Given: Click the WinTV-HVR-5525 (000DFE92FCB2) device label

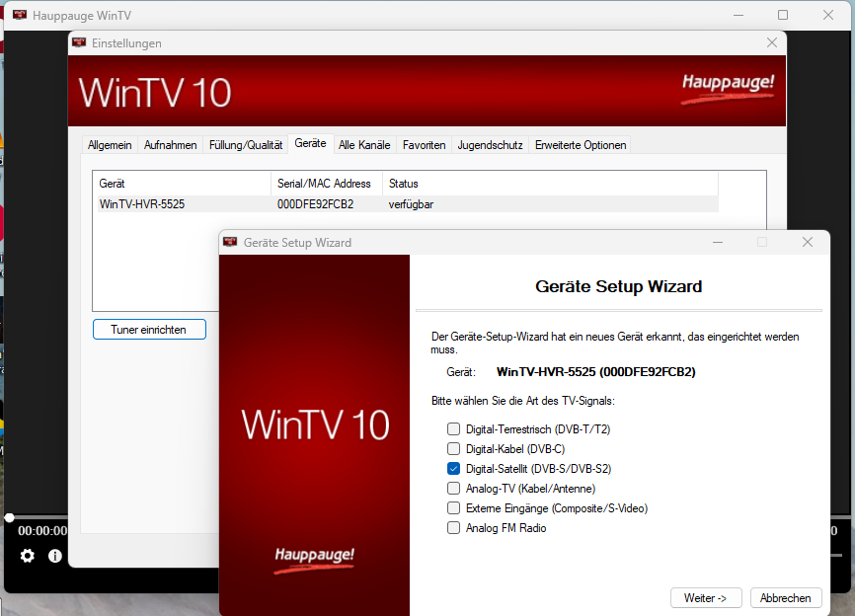Looking at the screenshot, I should tap(596, 372).
